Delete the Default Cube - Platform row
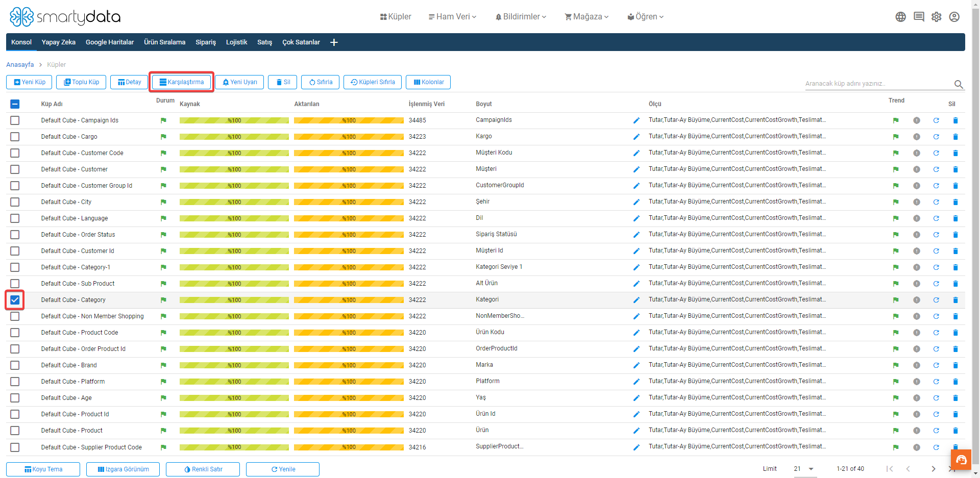The width and height of the screenshot is (980, 478). (955, 382)
